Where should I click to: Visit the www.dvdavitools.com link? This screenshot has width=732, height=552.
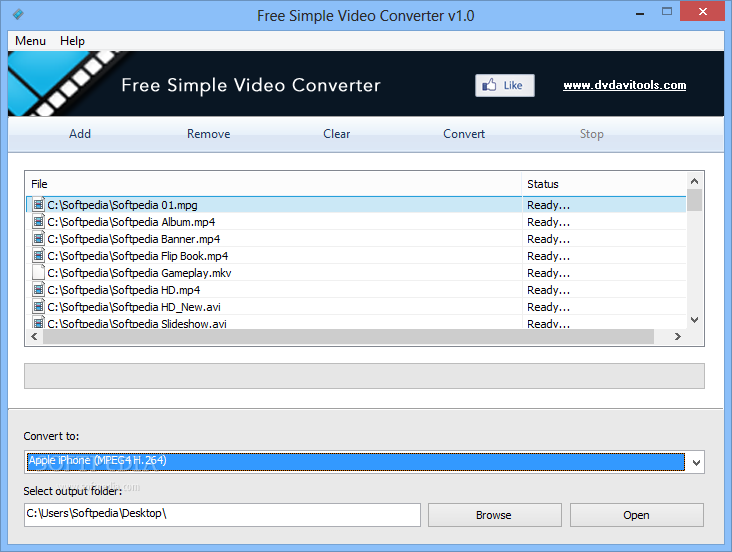point(625,85)
